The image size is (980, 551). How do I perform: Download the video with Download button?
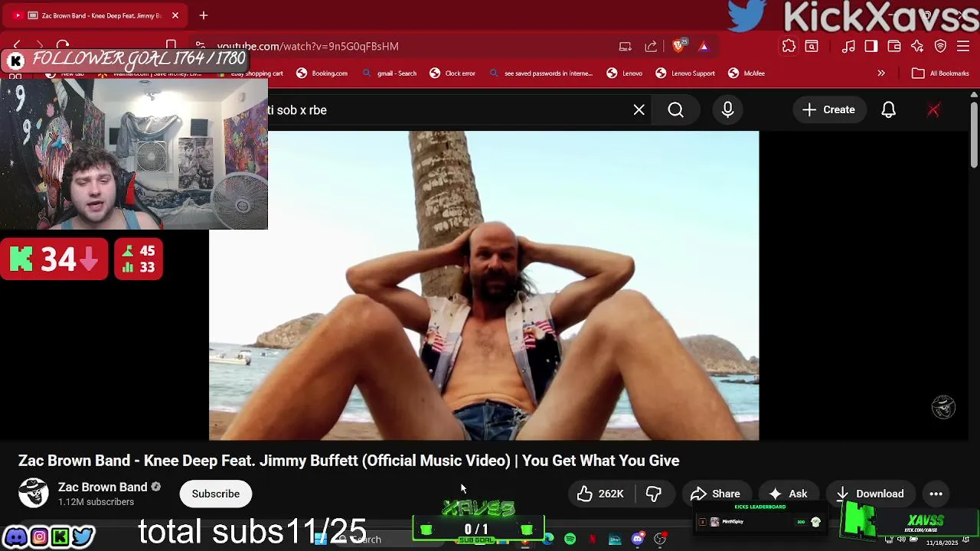(870, 494)
